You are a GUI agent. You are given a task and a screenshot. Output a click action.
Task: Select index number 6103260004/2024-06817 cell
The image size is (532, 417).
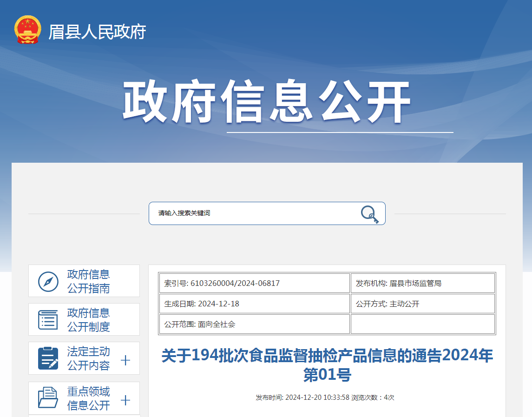tap(255, 283)
